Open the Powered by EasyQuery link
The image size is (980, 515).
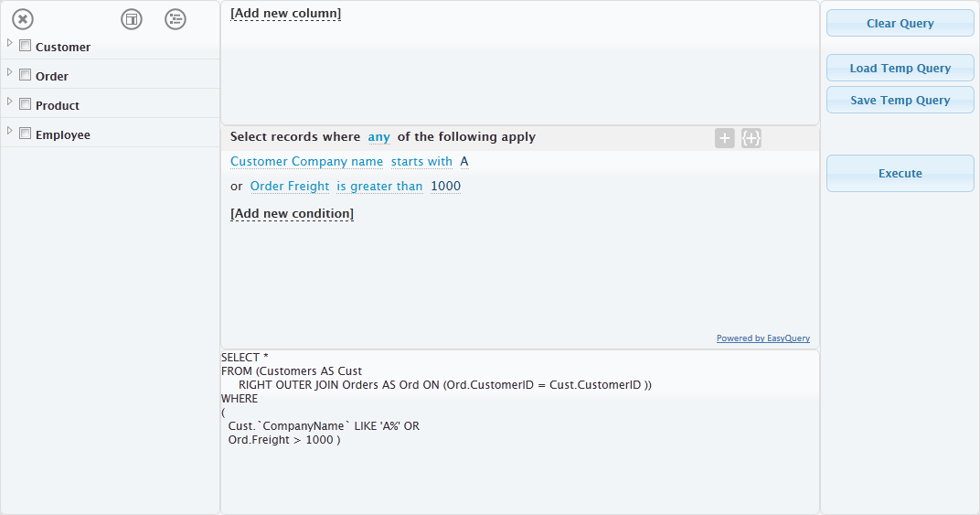[763, 338]
